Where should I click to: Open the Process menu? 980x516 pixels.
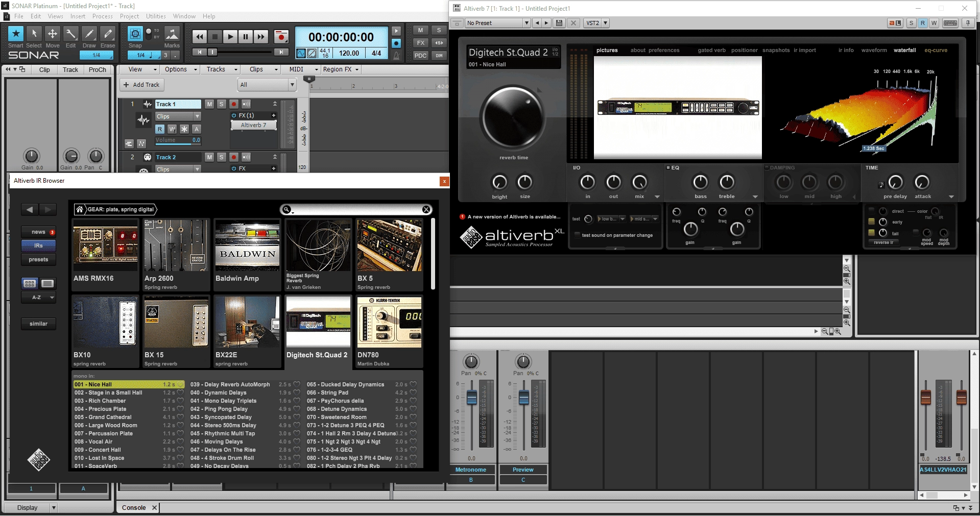tap(103, 16)
